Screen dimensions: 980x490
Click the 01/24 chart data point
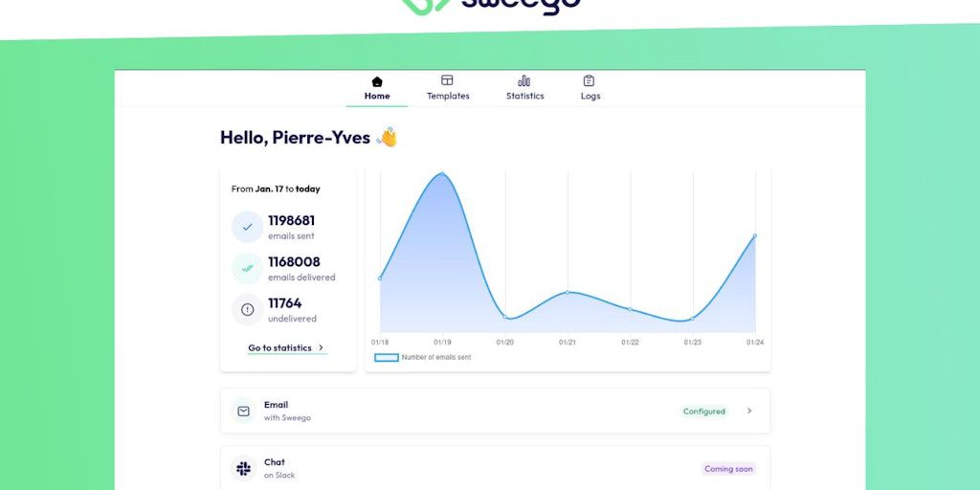pos(754,235)
